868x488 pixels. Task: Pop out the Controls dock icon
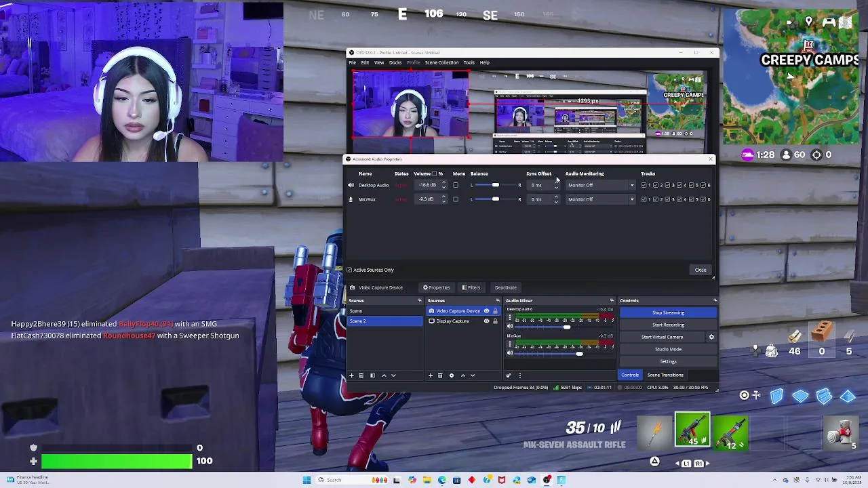coord(715,301)
